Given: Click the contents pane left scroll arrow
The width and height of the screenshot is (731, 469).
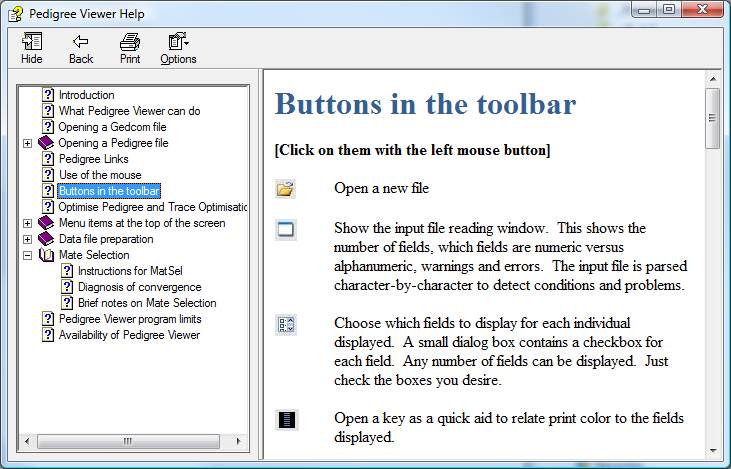Looking at the screenshot, I should [x=28, y=441].
